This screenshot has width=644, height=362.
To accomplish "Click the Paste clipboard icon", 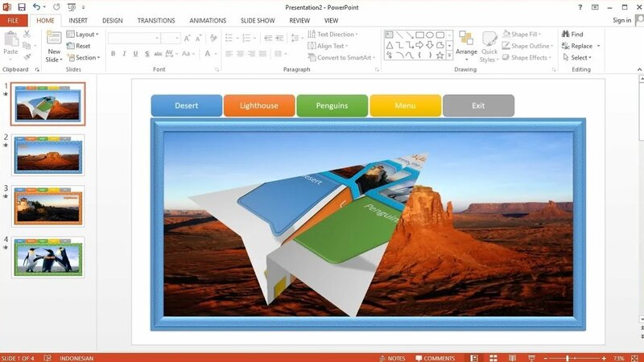I will point(11,39).
